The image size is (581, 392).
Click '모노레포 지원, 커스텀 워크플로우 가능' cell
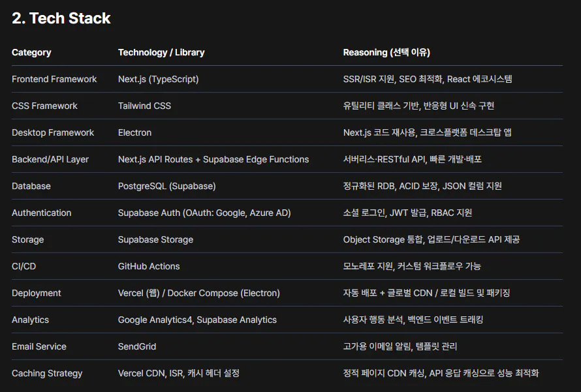pyautogui.click(x=412, y=266)
